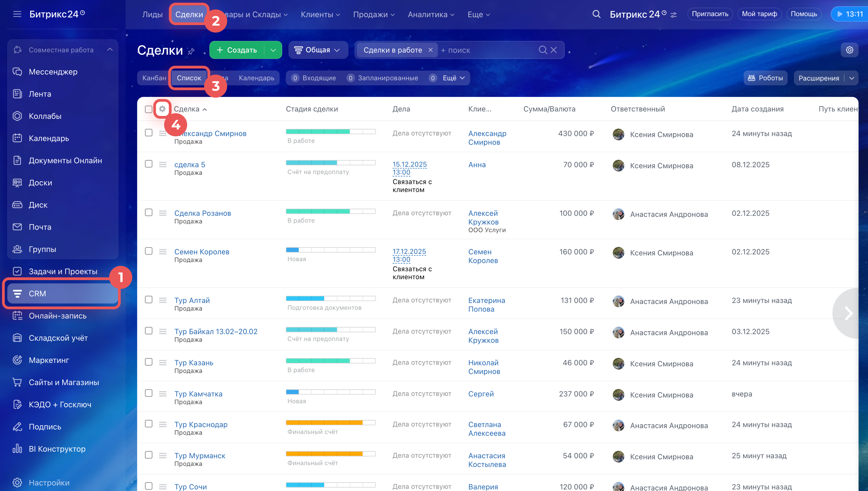Click the Роботы button
This screenshot has width=868, height=491.
pyautogui.click(x=765, y=78)
